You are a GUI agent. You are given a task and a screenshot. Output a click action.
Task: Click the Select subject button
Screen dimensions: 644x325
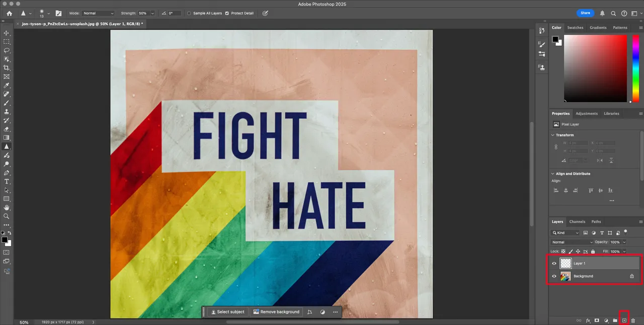click(228, 312)
